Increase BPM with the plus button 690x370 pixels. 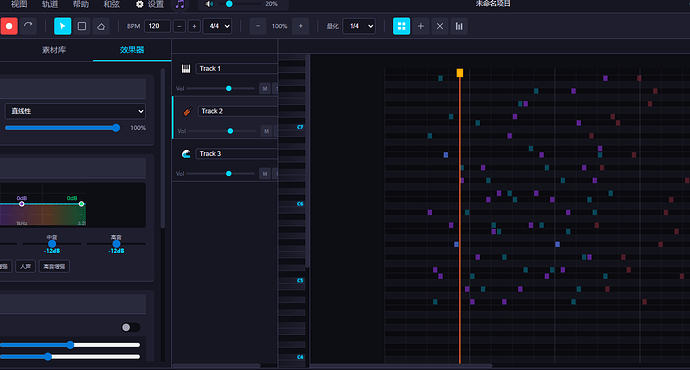(194, 26)
